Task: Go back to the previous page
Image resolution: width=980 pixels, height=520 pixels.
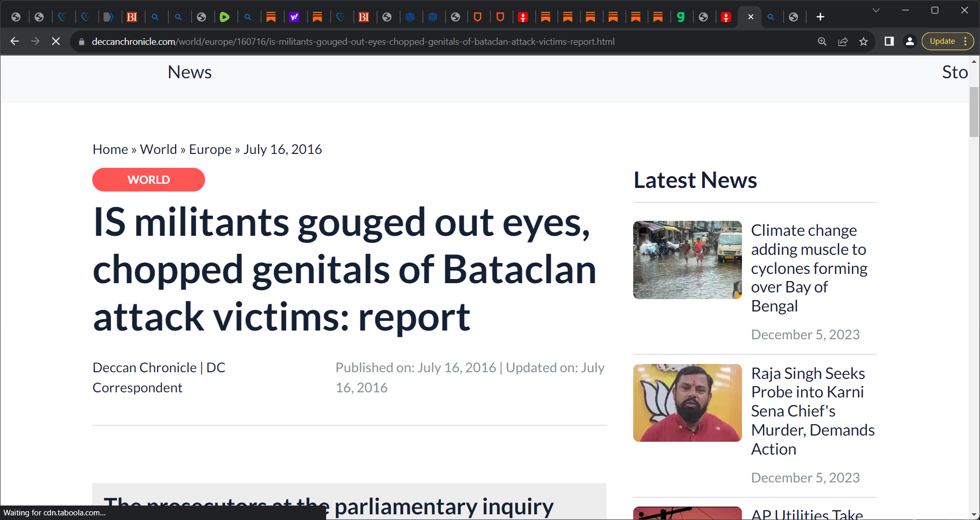Action: click(x=14, y=41)
